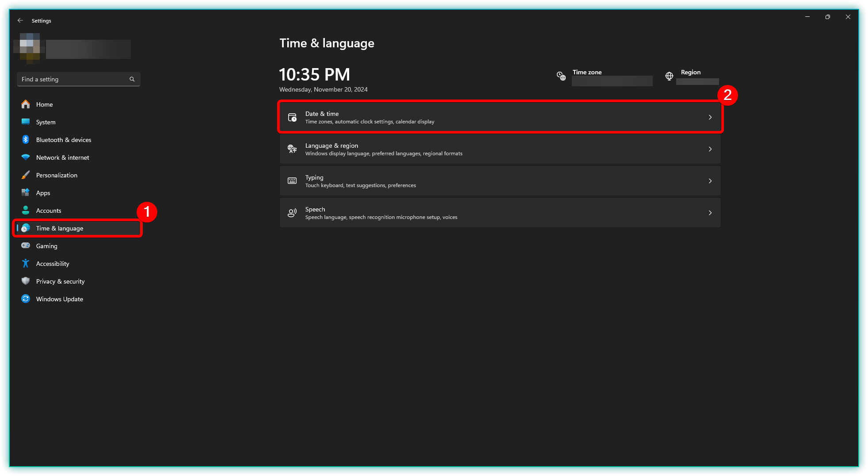Click the Date & time calendar-clock icon
The height and width of the screenshot is (476, 868).
(292, 117)
